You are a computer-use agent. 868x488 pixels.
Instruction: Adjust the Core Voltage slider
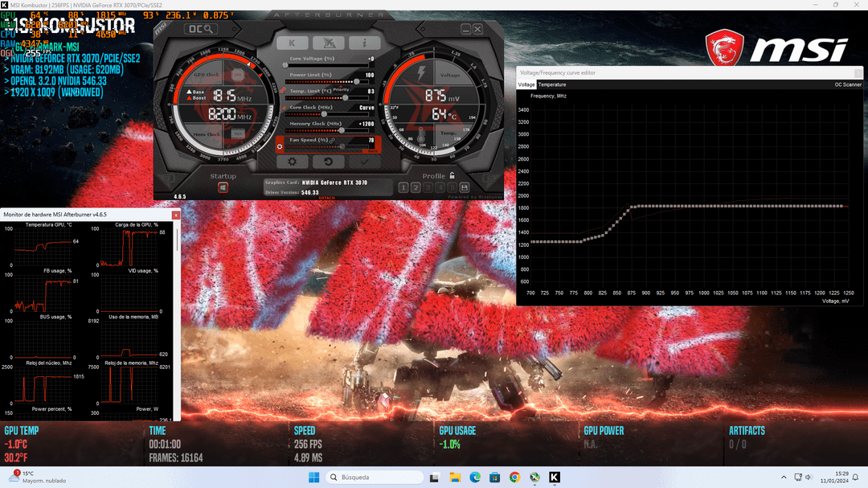[326, 65]
